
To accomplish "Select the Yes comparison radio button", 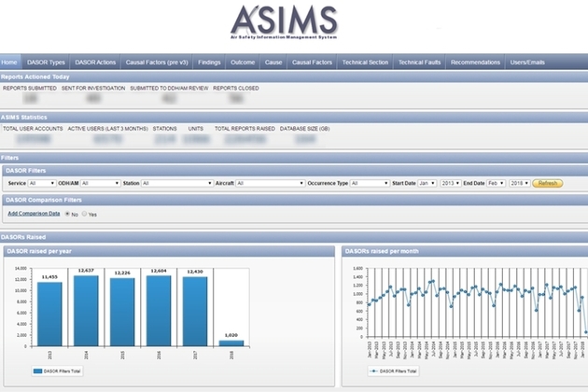I will tap(84, 214).
